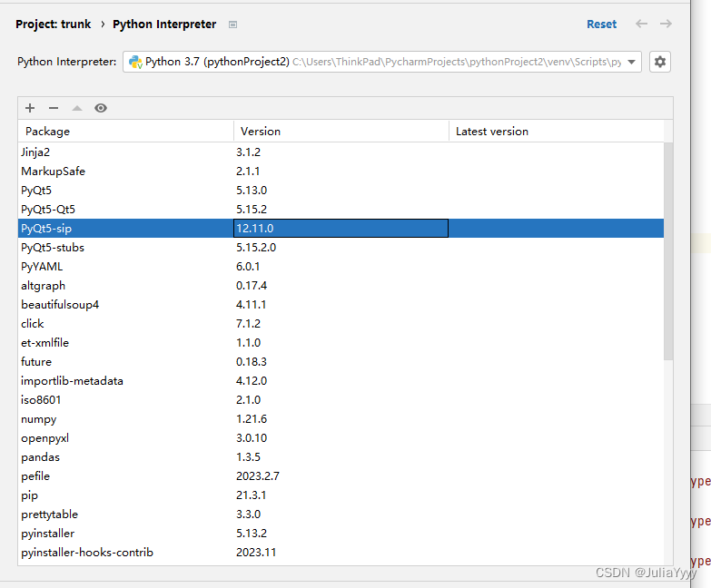Toggle the show early releases eye icon
Image resolution: width=711 pixels, height=588 pixels.
101,108
